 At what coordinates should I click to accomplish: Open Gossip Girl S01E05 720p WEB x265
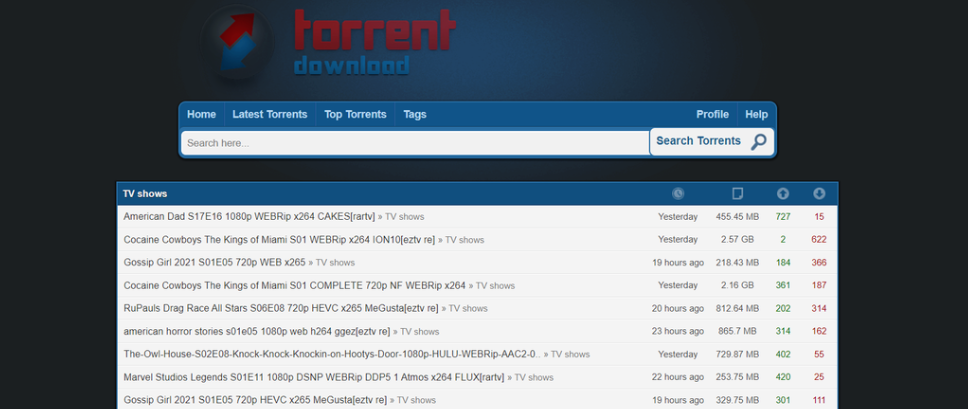tap(214, 263)
